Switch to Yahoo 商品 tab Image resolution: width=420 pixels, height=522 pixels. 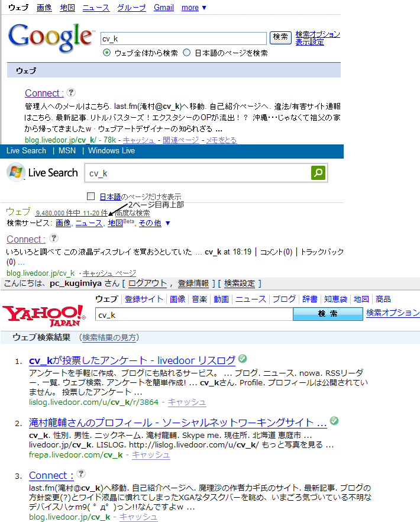point(383,299)
